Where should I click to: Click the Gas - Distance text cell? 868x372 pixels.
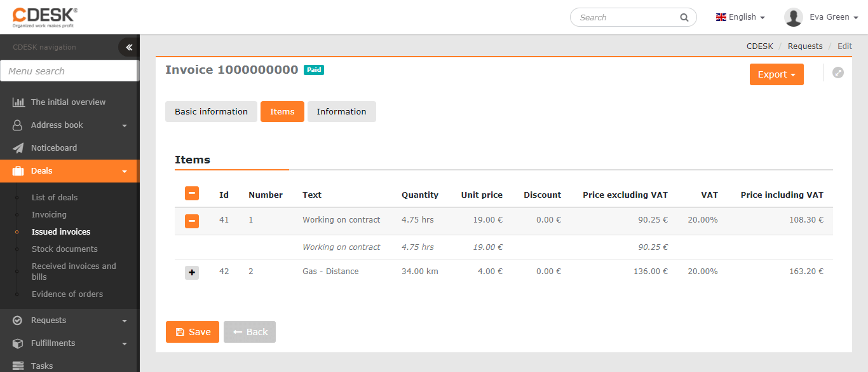tap(330, 272)
